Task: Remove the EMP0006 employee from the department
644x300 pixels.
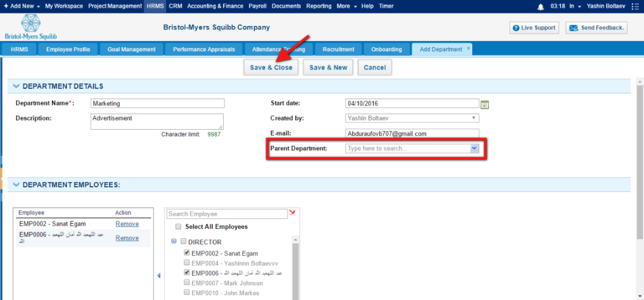Action: (127, 238)
